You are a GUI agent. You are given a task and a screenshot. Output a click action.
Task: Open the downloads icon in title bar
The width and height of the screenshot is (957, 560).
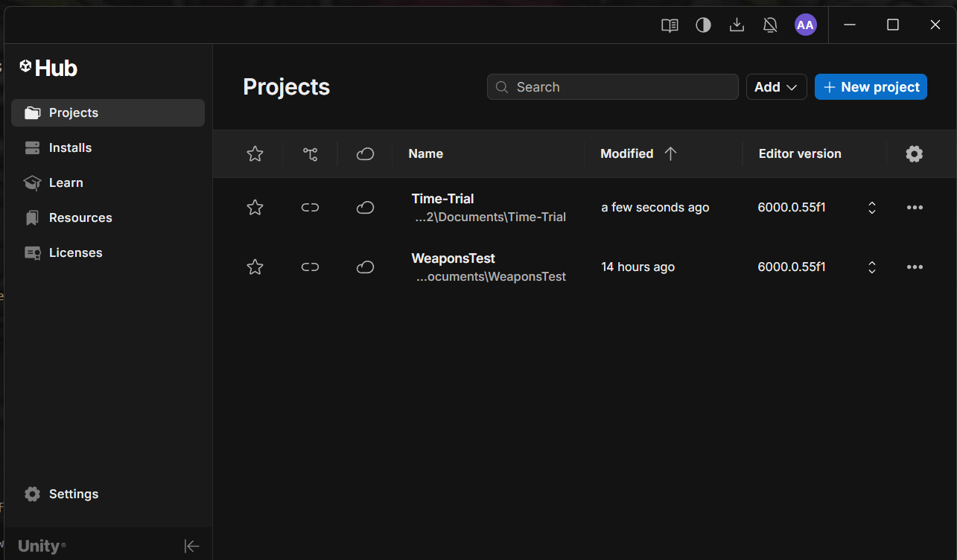[x=737, y=25]
